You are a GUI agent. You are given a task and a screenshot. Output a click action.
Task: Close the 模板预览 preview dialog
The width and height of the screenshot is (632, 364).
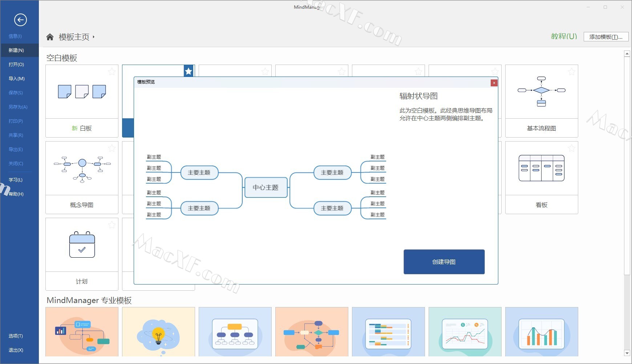(x=494, y=83)
